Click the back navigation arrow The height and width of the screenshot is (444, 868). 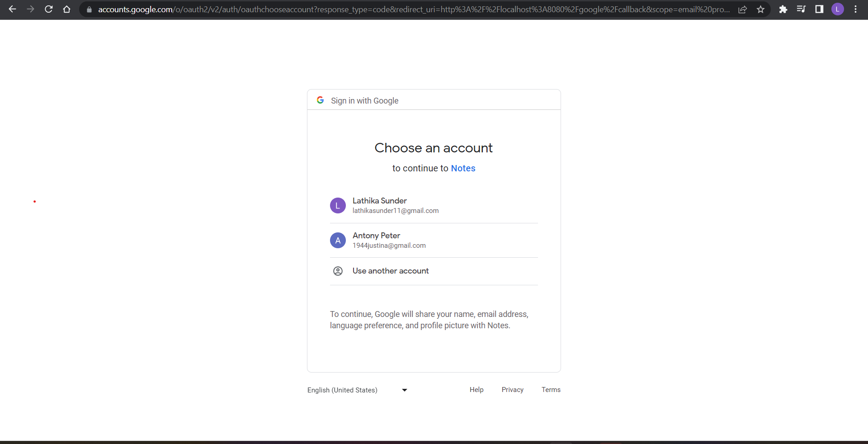12,9
